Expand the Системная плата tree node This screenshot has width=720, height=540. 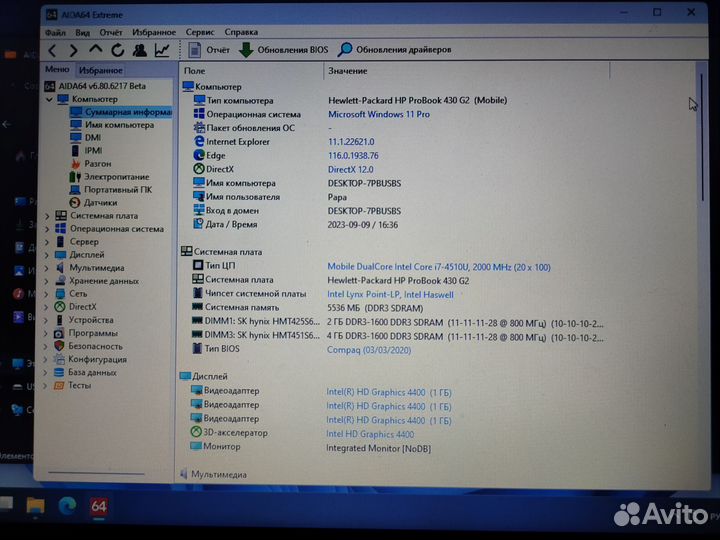click(47, 216)
